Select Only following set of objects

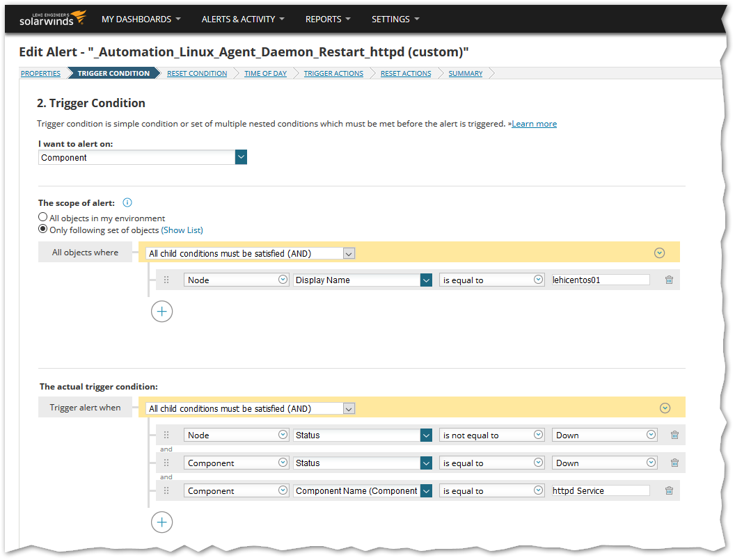[x=43, y=230]
